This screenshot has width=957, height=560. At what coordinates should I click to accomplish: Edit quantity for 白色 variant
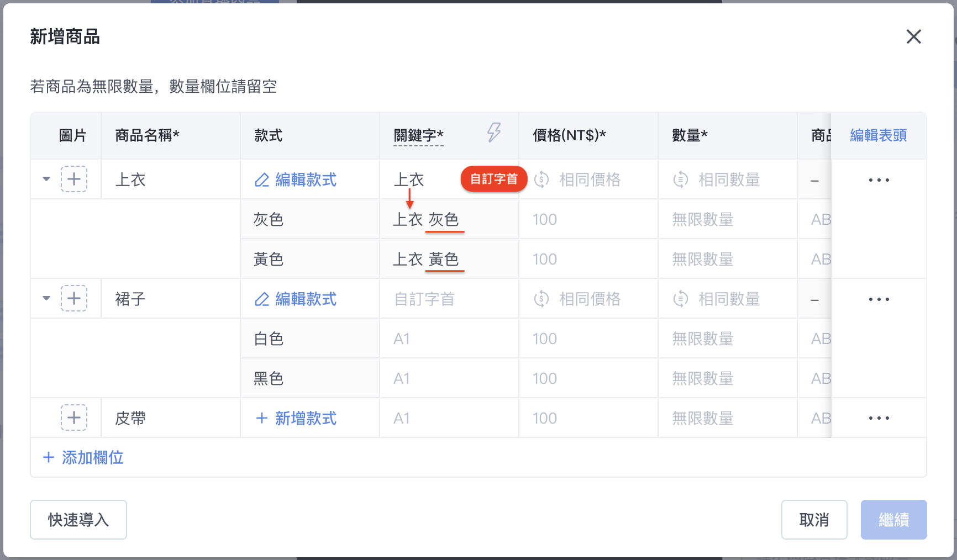[728, 339]
